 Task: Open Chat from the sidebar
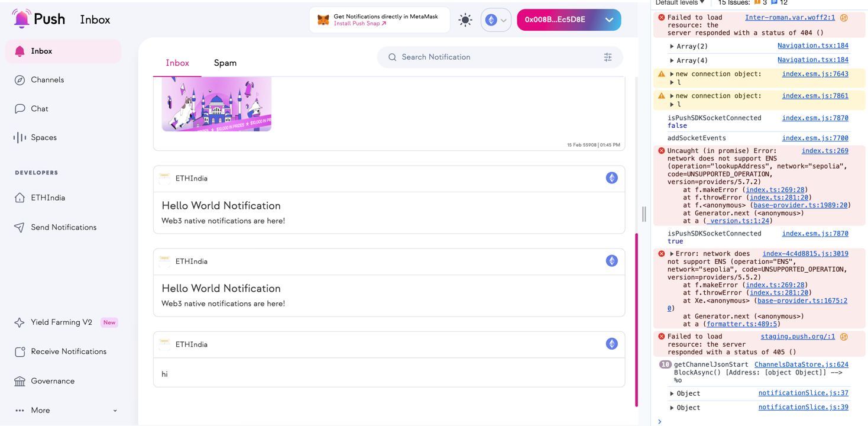31,109
